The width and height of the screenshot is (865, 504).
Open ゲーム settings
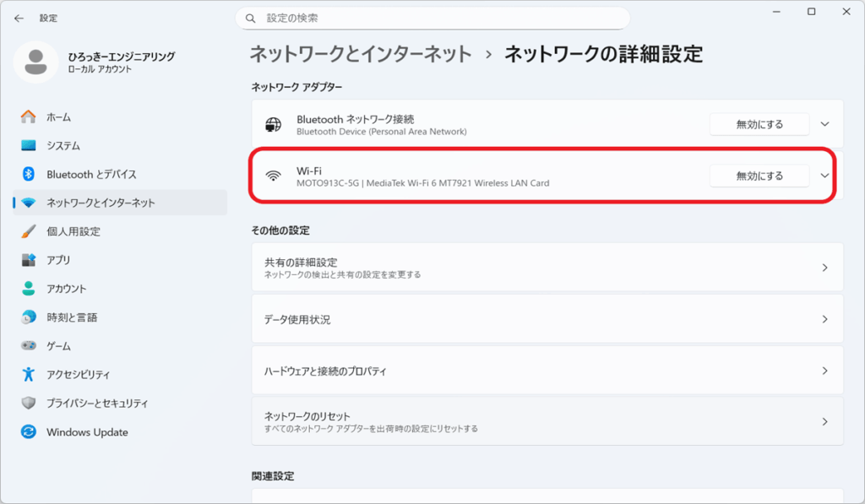pos(120,346)
